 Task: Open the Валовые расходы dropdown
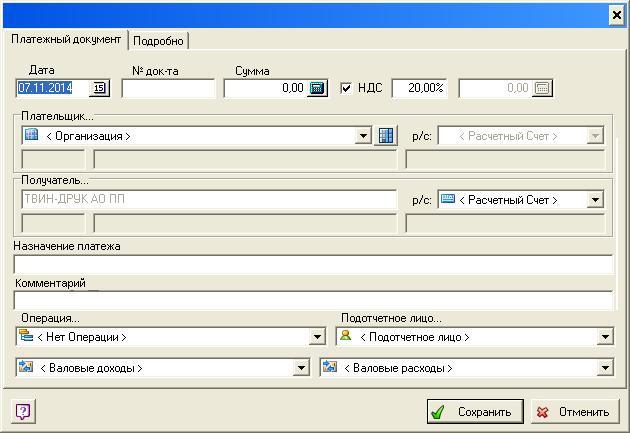[604, 368]
